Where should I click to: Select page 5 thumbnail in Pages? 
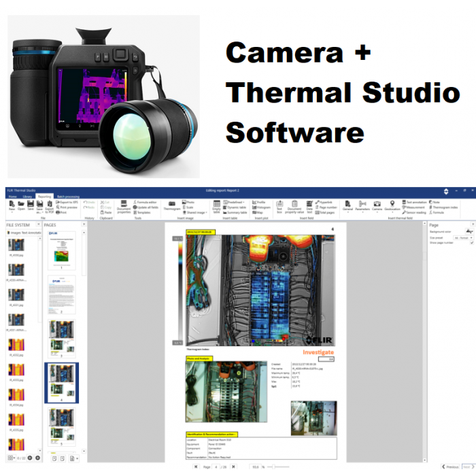(62, 427)
